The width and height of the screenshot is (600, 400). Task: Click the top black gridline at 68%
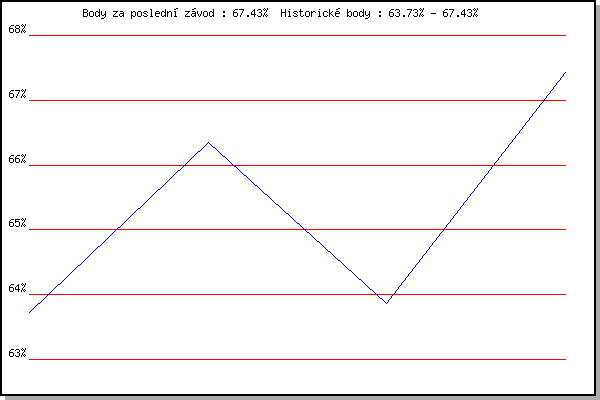point(300,35)
